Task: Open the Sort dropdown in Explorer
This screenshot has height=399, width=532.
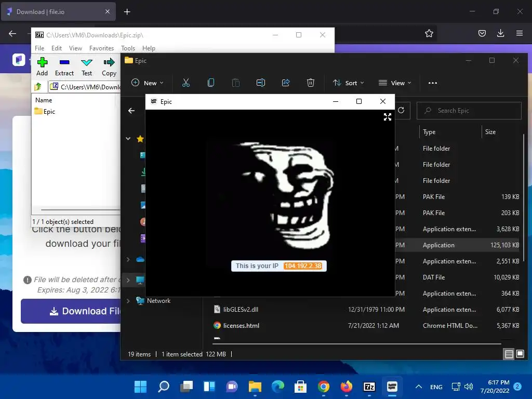Action: 349,83
